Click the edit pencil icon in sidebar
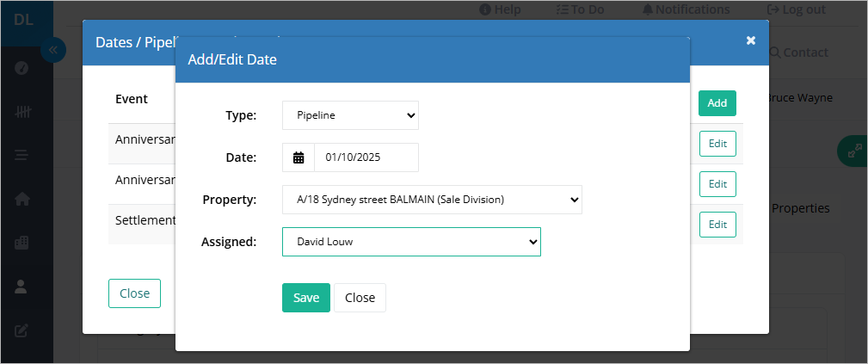The image size is (868, 364). [x=21, y=330]
